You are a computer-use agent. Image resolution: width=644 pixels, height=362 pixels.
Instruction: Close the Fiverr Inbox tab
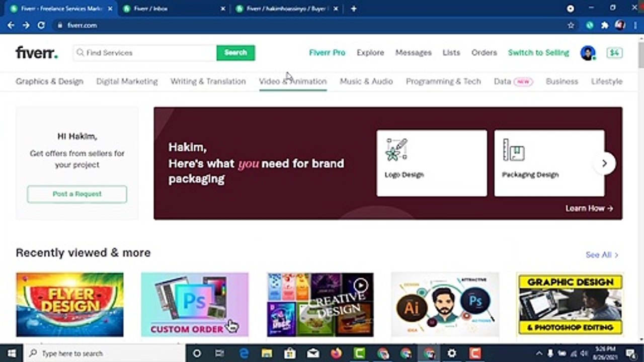click(223, 9)
